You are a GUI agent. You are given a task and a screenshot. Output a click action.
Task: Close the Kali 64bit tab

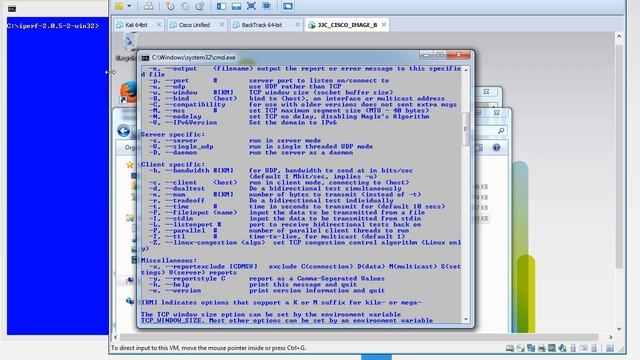click(159, 25)
